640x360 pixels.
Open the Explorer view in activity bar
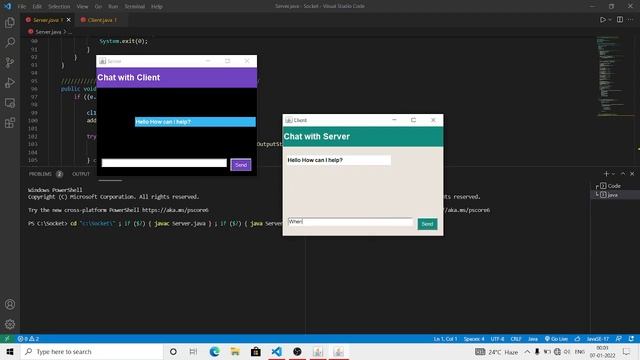[10, 22]
